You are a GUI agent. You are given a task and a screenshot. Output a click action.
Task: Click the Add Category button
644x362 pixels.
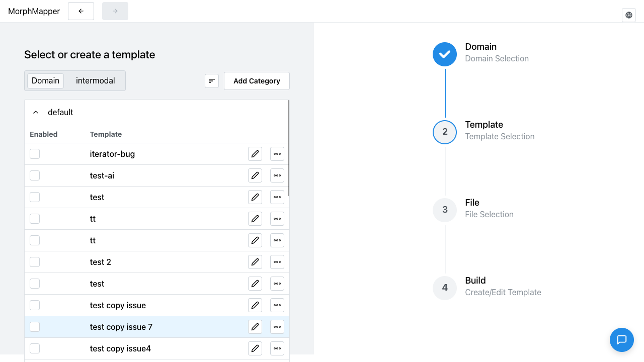click(x=257, y=81)
